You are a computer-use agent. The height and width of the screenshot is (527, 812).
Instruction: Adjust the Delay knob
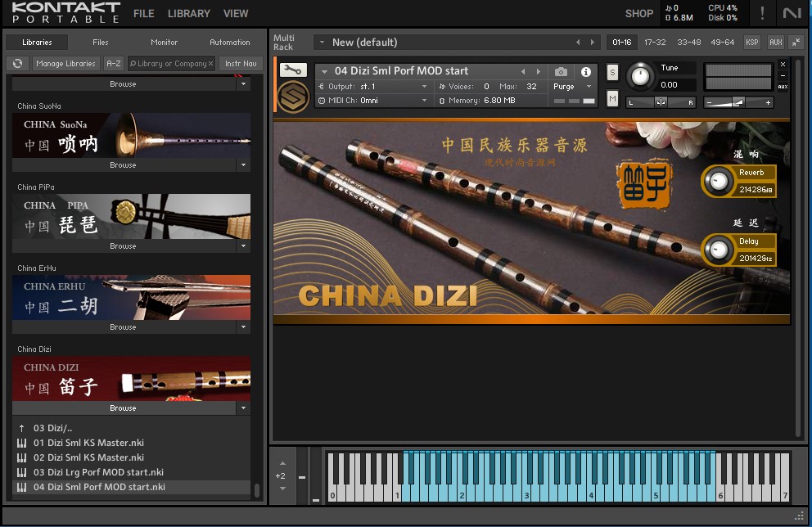click(x=718, y=250)
